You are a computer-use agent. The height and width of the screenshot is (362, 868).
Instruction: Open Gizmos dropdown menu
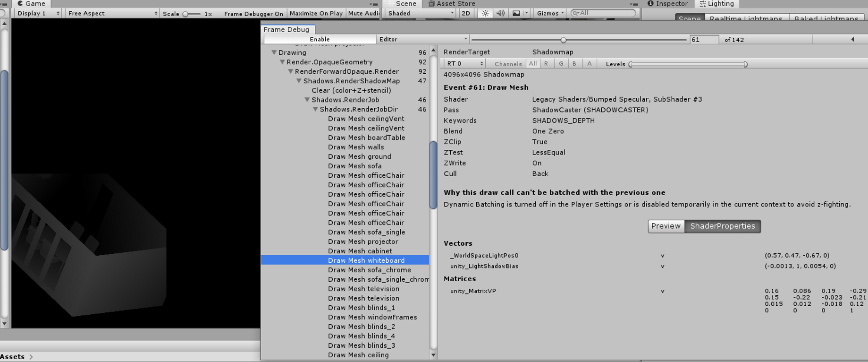pyautogui.click(x=550, y=13)
